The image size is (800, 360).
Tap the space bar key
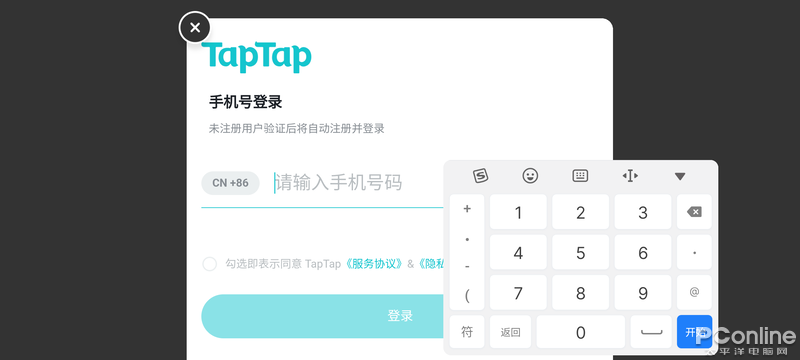coord(651,332)
